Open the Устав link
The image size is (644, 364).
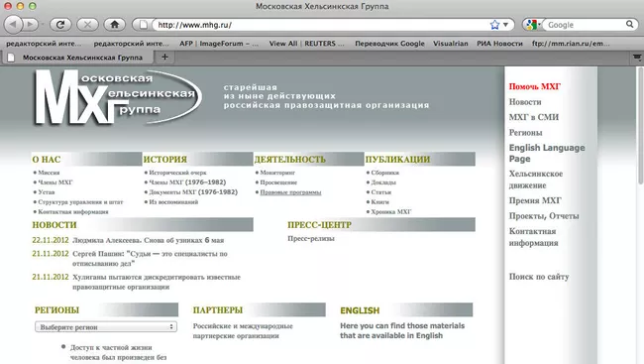pos(47,192)
